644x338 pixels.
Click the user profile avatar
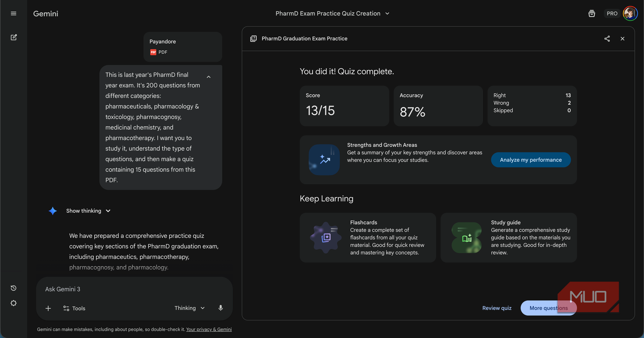[630, 14]
